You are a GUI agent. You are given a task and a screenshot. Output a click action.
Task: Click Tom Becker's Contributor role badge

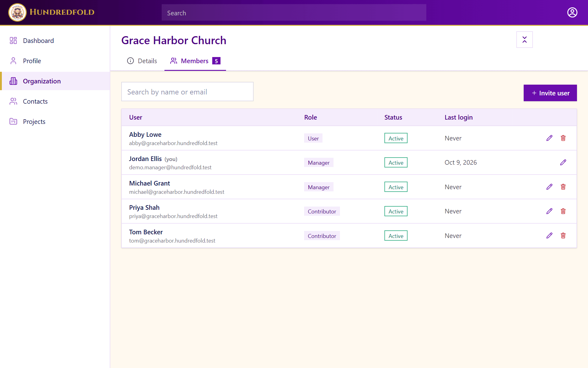point(322,236)
